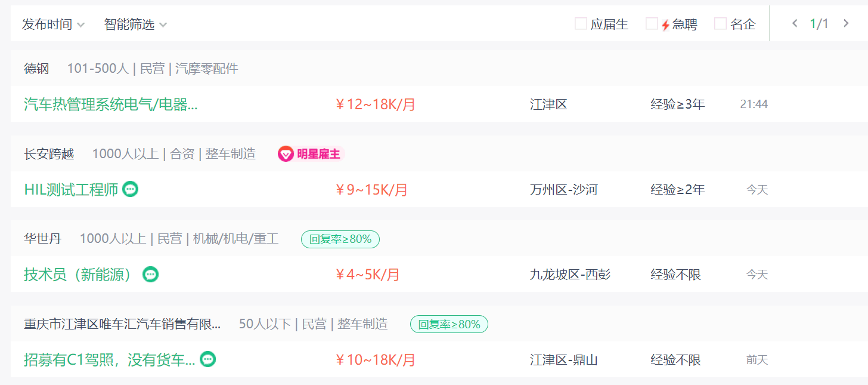Open the 智能筛选 dropdown
The height and width of the screenshot is (385, 868).
pos(135,24)
